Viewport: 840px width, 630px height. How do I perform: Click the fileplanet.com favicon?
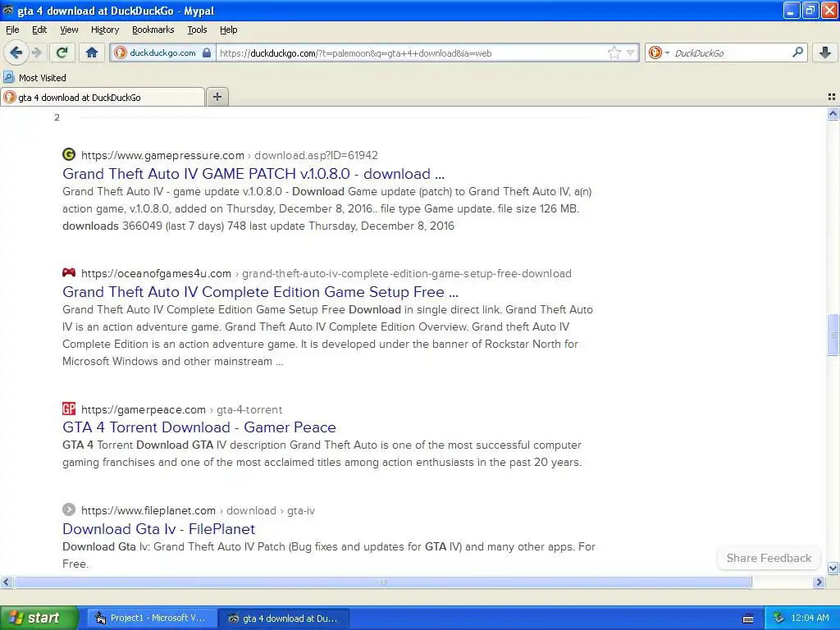[69, 509]
